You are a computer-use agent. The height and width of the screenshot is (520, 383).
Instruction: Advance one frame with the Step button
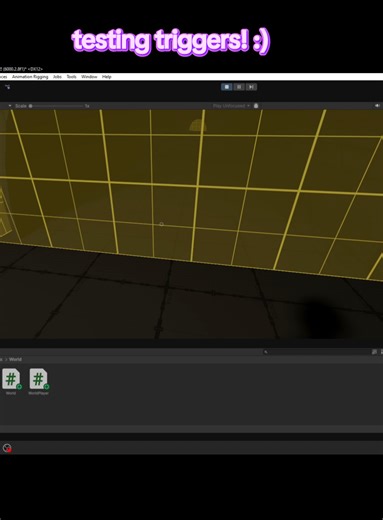[x=251, y=87]
